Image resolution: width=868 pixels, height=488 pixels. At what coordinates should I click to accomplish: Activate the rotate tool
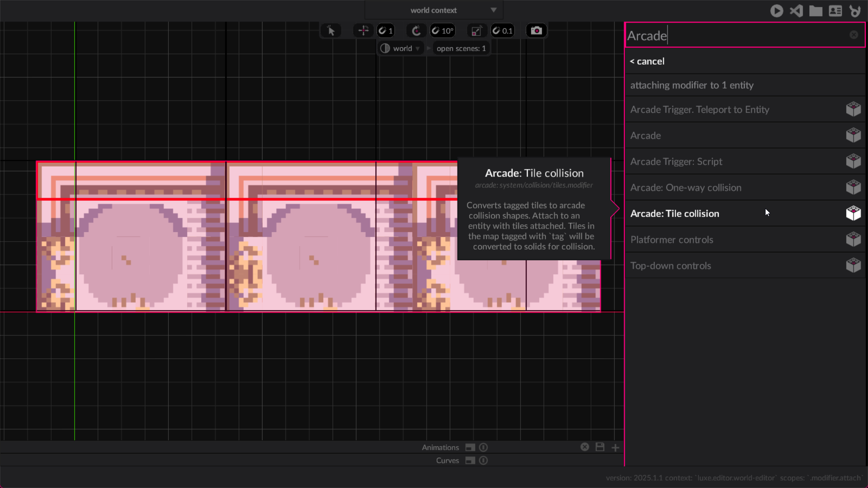[x=416, y=31]
